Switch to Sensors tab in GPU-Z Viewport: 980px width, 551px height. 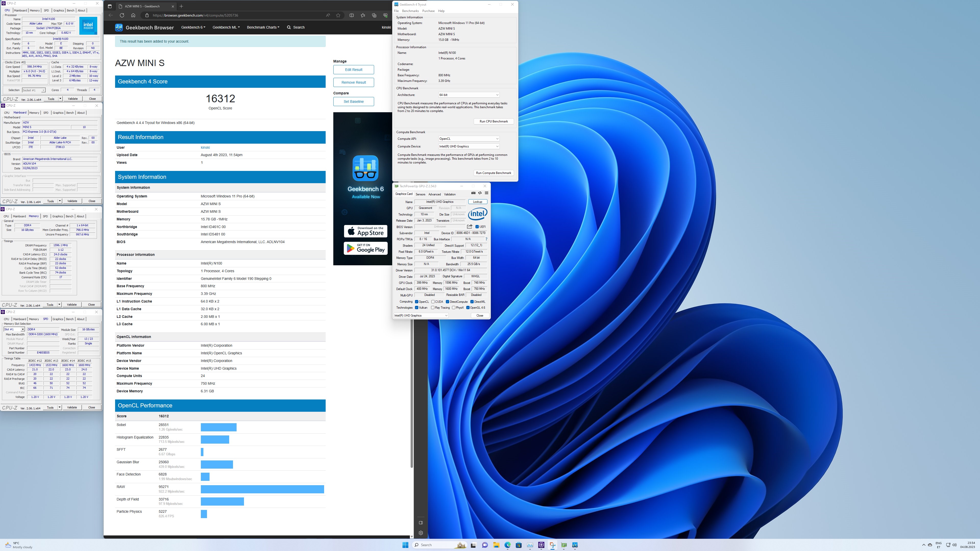click(x=420, y=194)
